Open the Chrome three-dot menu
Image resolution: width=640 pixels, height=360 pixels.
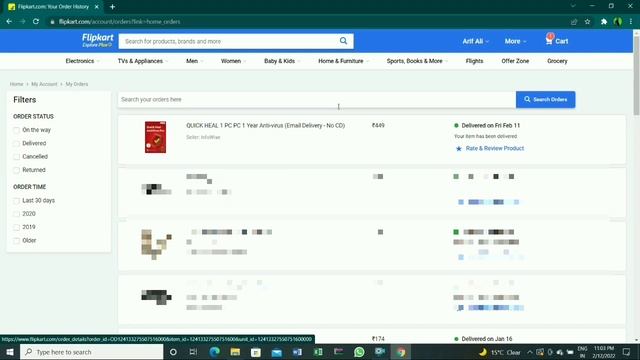tap(631, 22)
